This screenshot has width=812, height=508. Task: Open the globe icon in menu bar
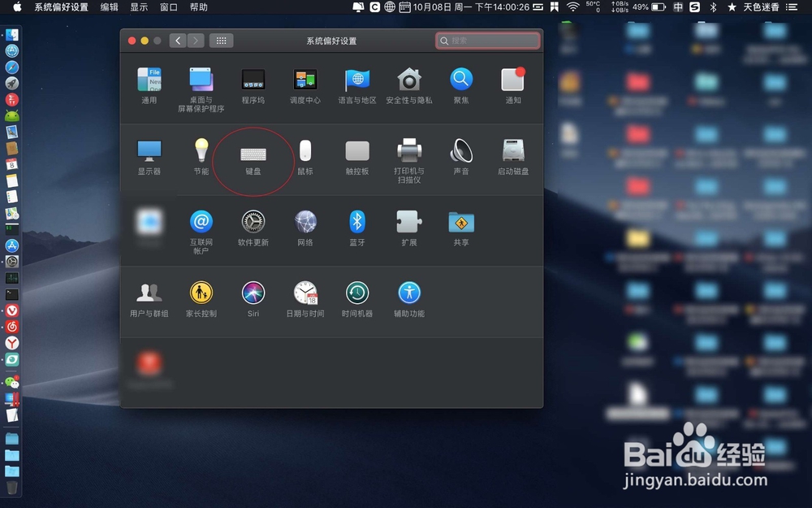click(390, 7)
